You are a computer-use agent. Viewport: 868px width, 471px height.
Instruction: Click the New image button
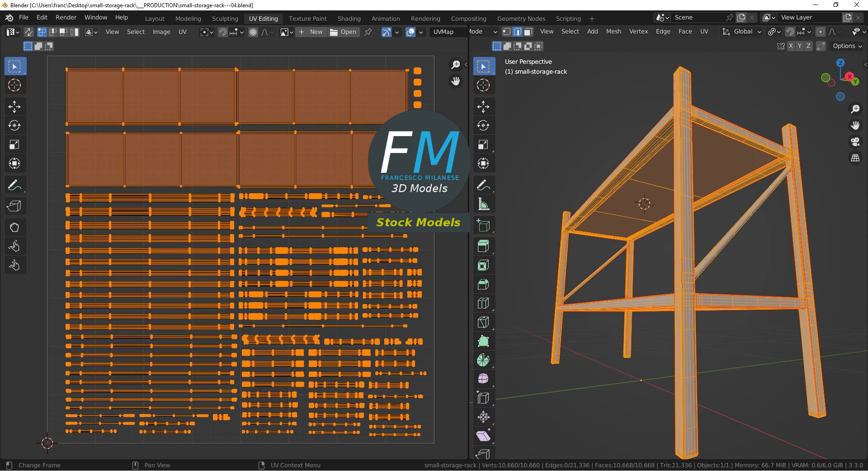(x=311, y=32)
